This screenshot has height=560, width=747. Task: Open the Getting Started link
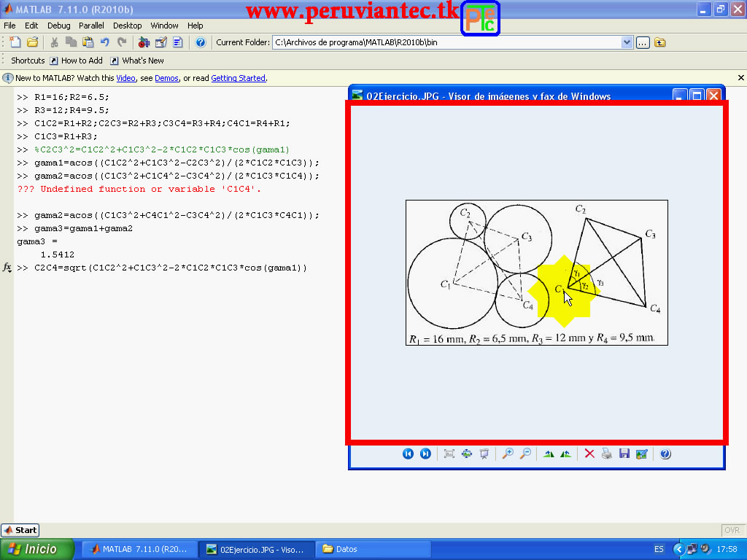[x=238, y=78]
